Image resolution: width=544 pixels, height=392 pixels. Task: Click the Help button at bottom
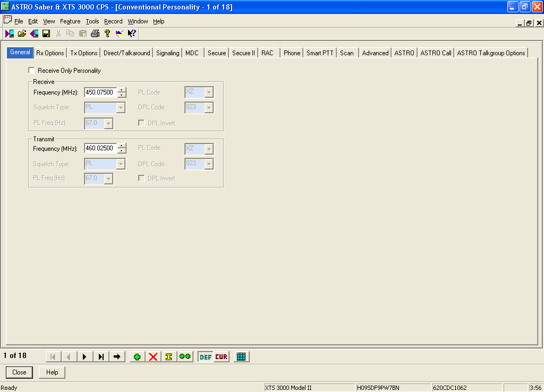pos(52,372)
